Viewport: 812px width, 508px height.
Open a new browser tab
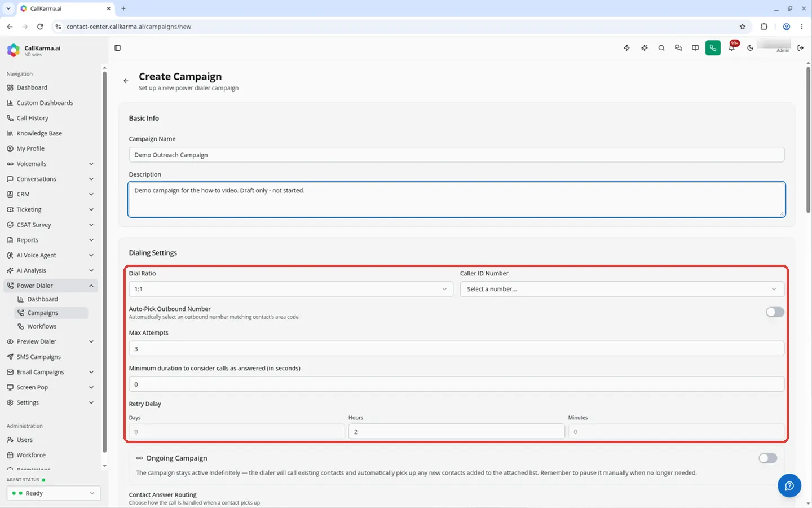click(123, 8)
